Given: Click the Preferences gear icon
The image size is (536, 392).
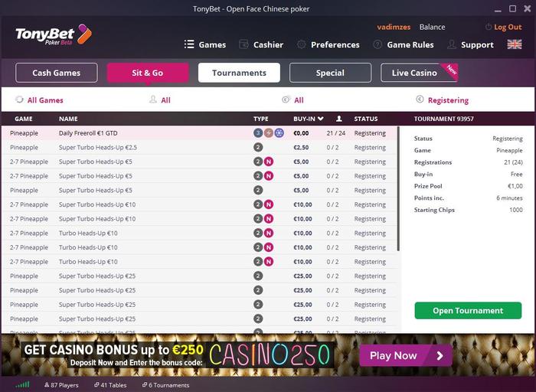Looking at the screenshot, I should (x=301, y=44).
